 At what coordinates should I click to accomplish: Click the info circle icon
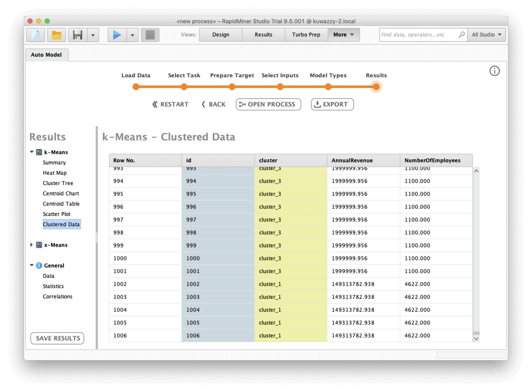point(494,71)
